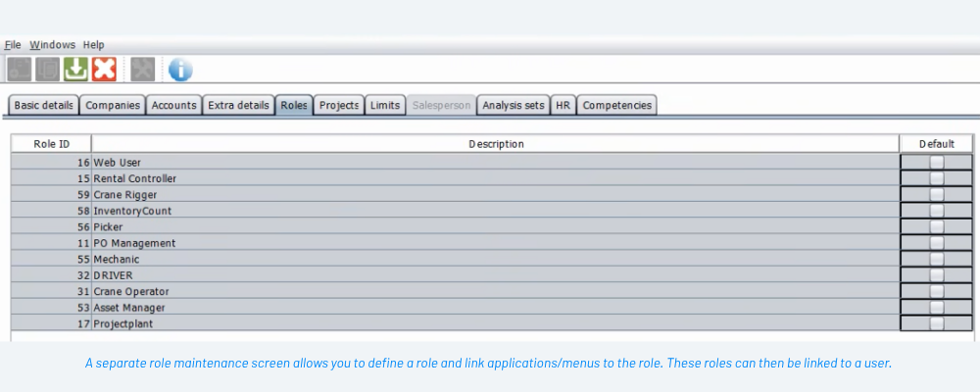Image resolution: width=980 pixels, height=392 pixels.
Task: Click the greyed-out new record icon
Action: 19,70
